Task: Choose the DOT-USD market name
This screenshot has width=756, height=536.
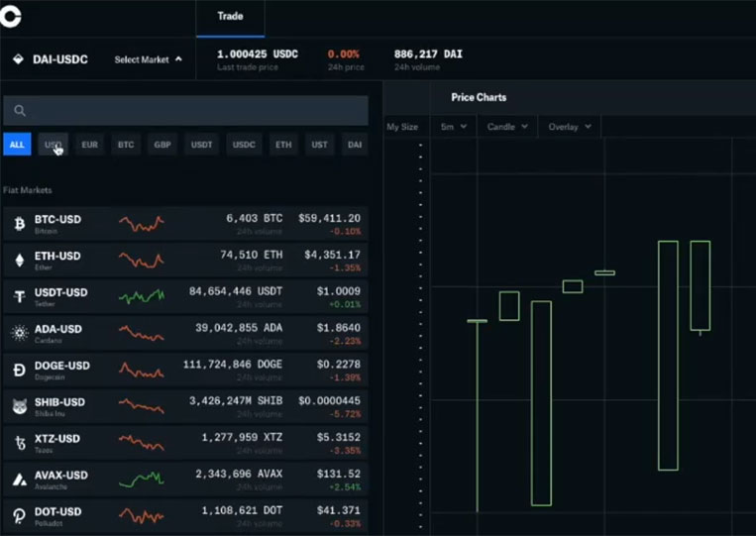Action: [x=57, y=512]
